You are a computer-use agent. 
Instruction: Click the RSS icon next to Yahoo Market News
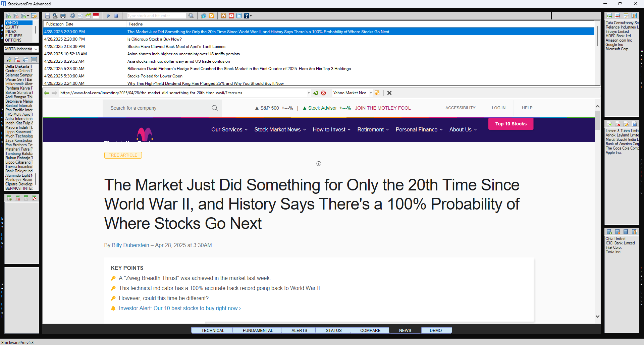[x=377, y=93]
